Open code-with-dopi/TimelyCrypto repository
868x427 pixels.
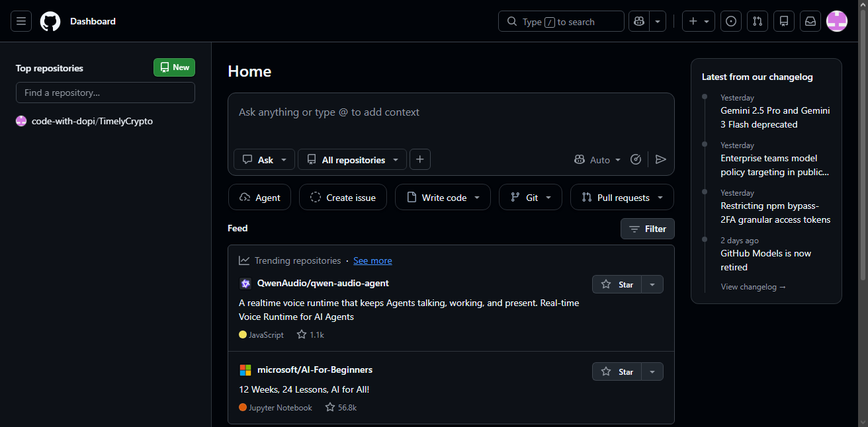click(x=92, y=121)
